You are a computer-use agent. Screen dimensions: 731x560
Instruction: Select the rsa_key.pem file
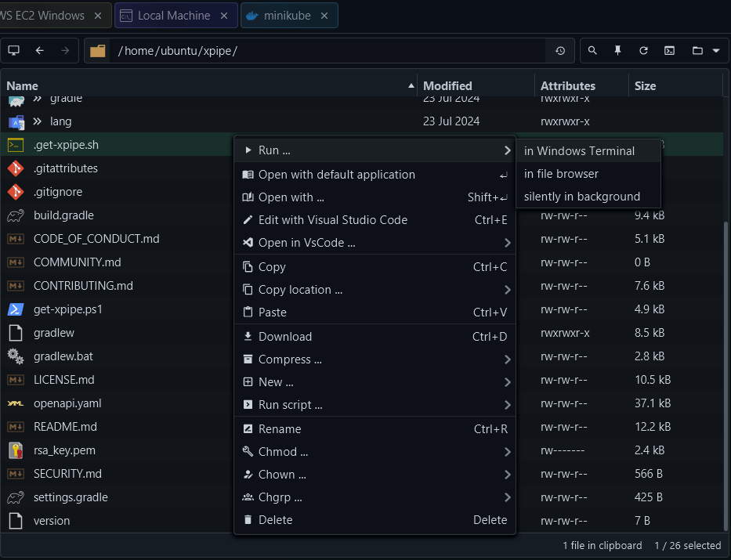point(64,450)
